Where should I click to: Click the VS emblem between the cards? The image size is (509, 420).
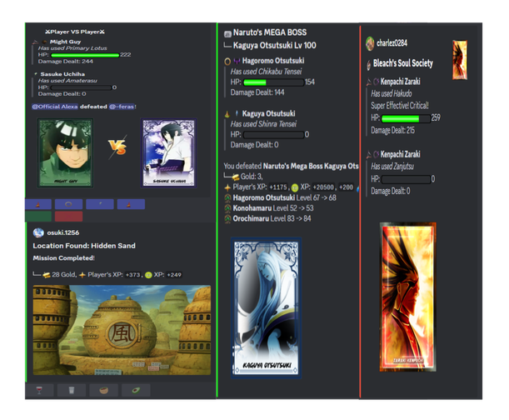117,147
